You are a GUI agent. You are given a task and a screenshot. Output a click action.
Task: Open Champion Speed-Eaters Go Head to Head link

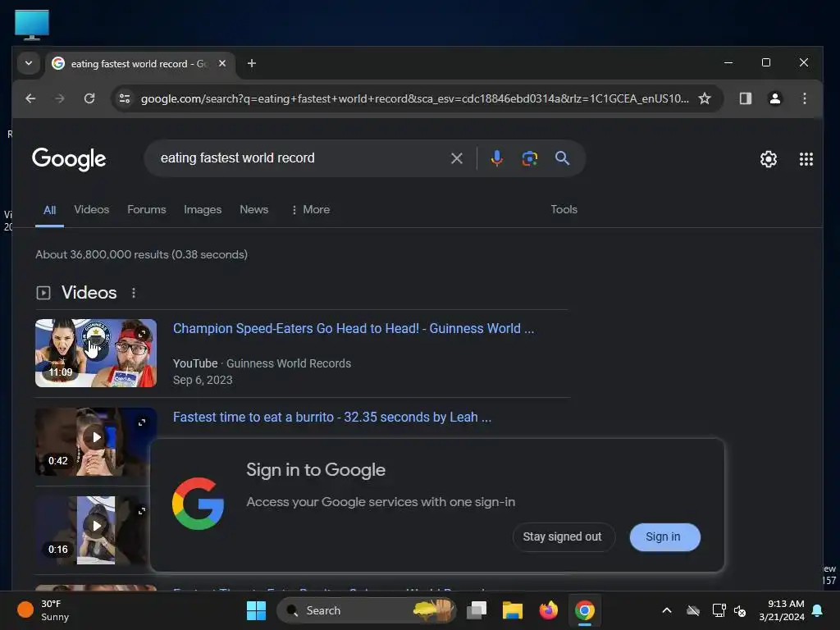[x=353, y=328]
